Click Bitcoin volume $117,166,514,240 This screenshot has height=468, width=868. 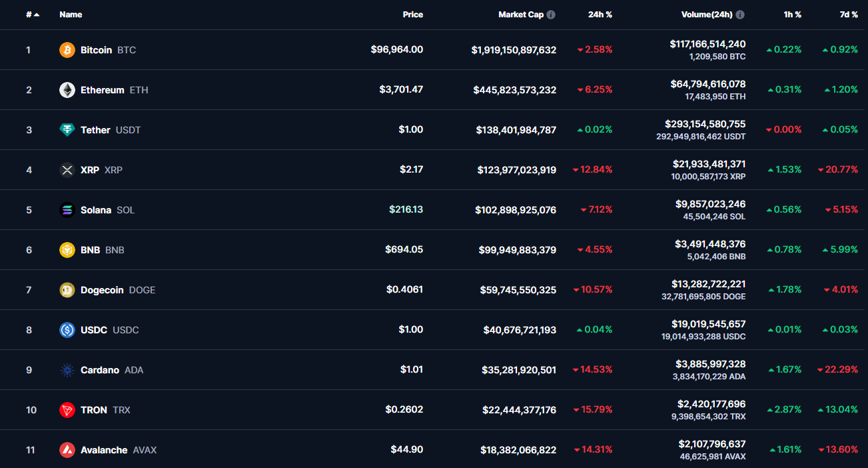(707, 44)
